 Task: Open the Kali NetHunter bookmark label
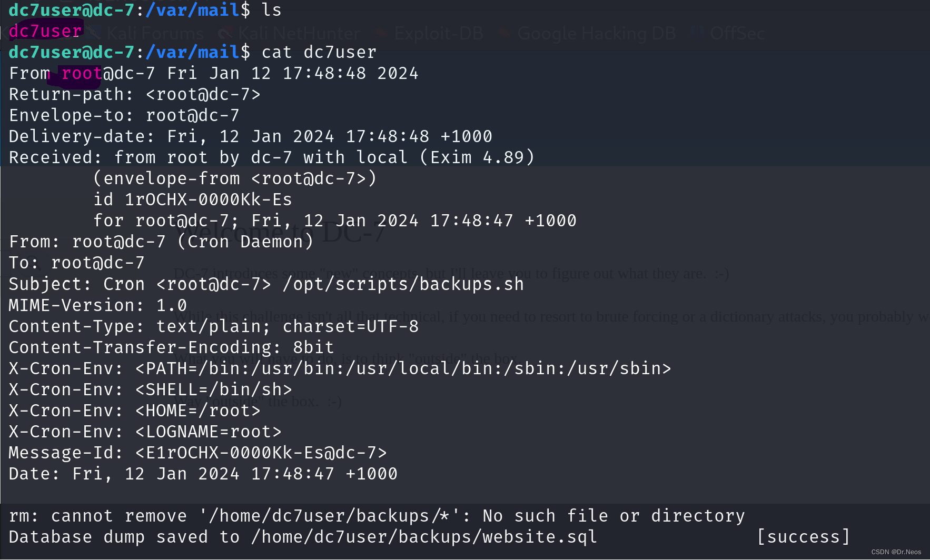(299, 33)
